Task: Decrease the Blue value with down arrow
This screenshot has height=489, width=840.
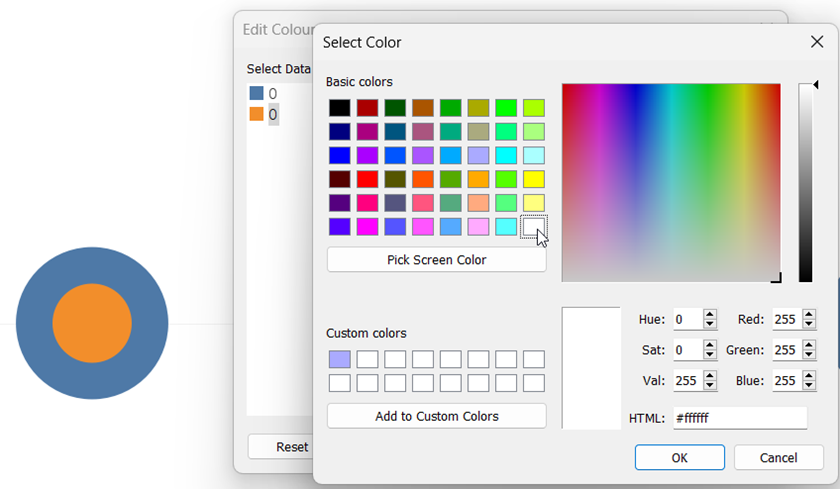Action: click(x=809, y=386)
